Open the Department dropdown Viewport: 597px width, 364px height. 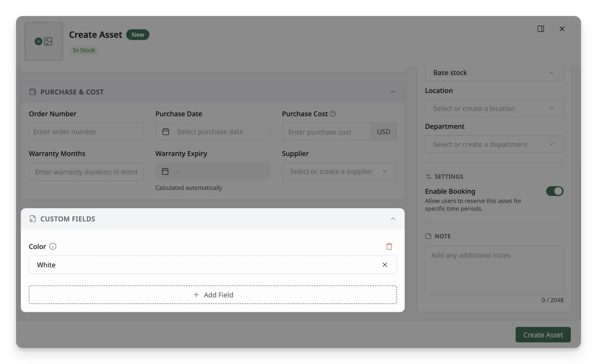point(494,144)
